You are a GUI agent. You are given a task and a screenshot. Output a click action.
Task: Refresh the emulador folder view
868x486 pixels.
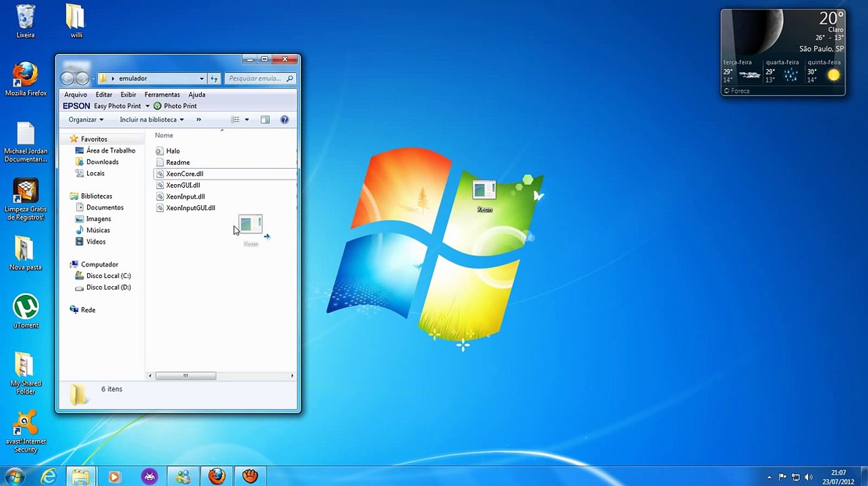(214, 78)
